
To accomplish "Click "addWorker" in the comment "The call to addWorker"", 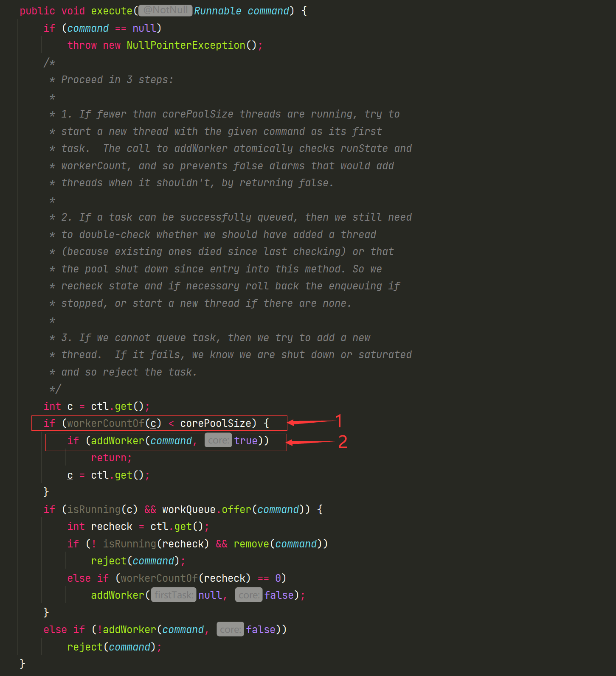I will (201, 149).
